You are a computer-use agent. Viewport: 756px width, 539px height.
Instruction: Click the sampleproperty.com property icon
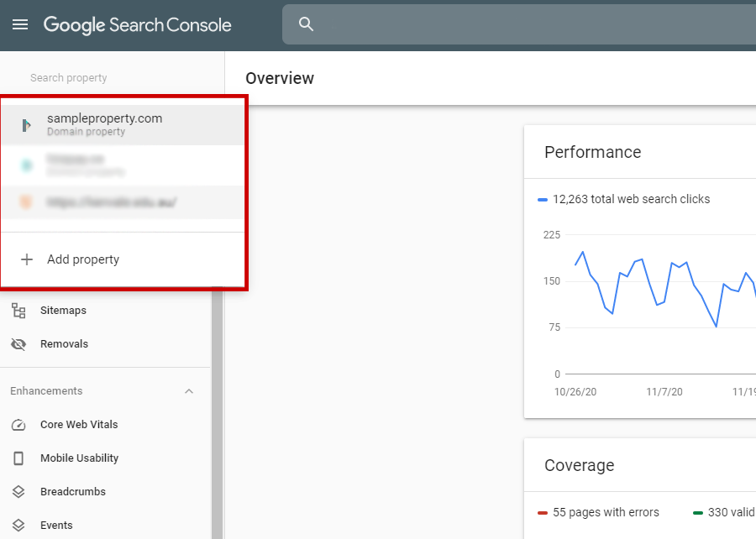coord(27,125)
